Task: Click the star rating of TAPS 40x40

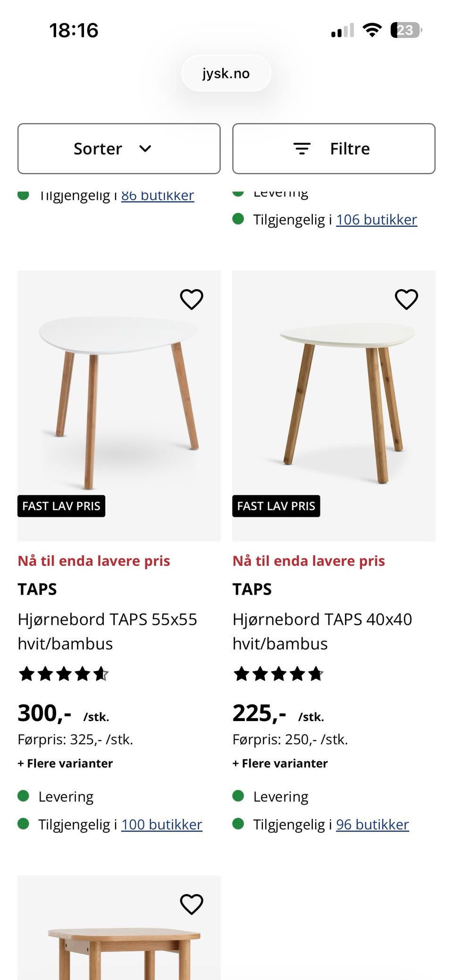Action: (278, 674)
